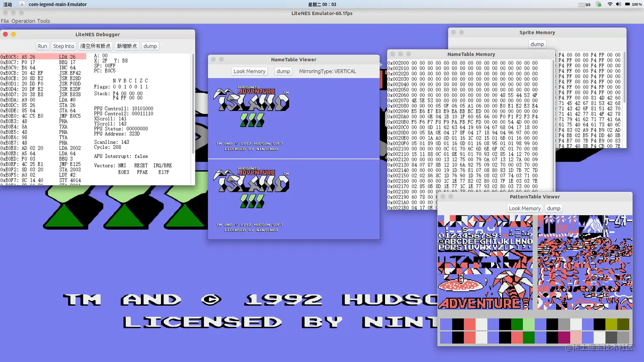Click the 'PPU Control1: 10101000' line
Image resolution: width=644 pixels, height=362 pixels.
tap(124, 108)
